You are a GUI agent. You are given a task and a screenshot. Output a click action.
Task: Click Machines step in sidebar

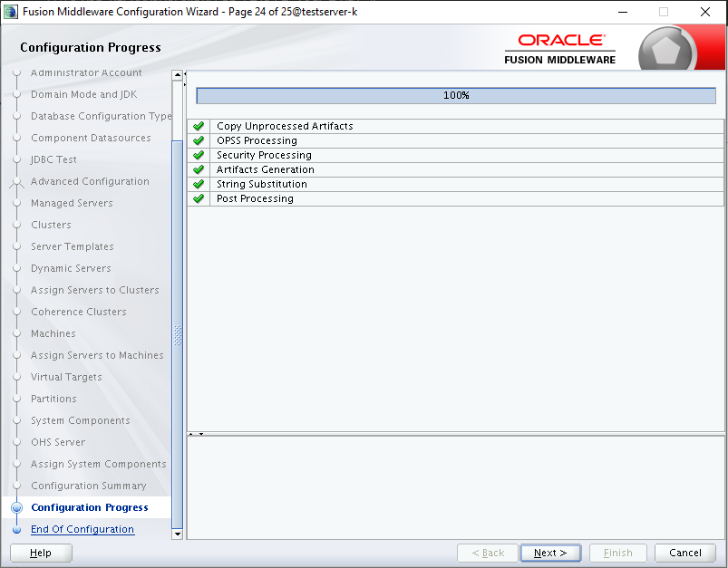(53, 333)
